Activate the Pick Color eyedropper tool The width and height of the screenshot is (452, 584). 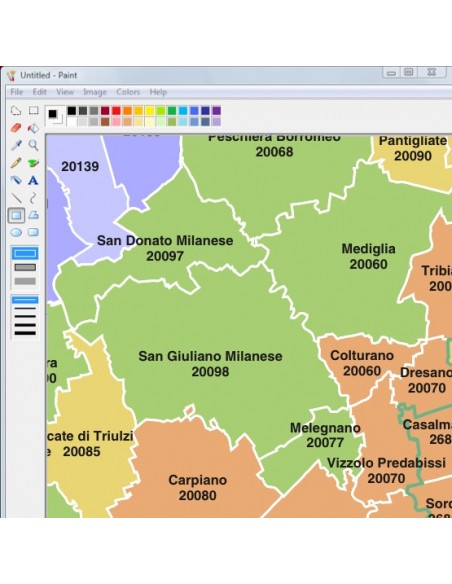click(x=16, y=145)
